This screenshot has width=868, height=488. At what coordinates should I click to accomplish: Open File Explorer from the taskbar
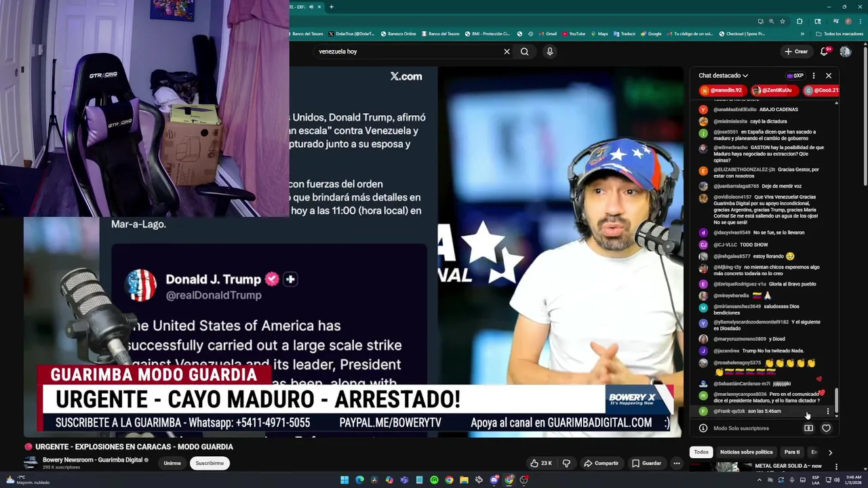click(x=464, y=480)
